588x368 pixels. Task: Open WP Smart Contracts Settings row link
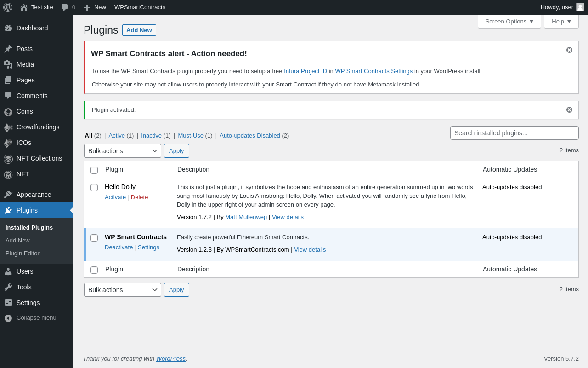click(148, 247)
